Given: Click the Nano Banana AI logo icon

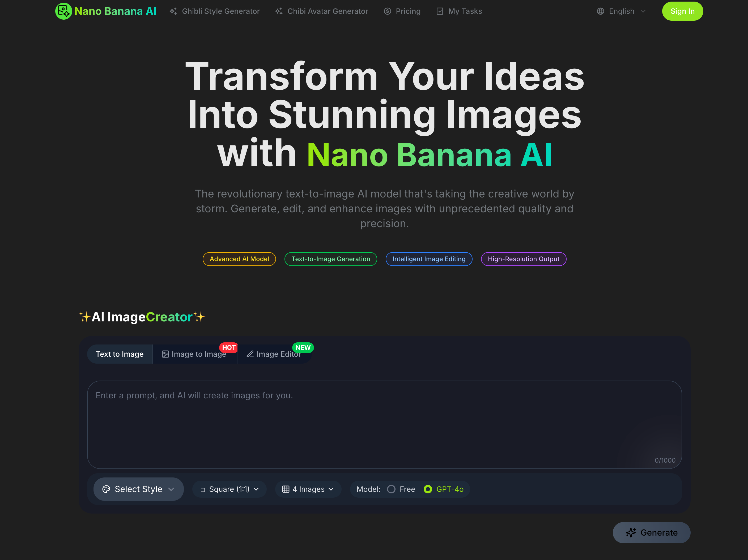Looking at the screenshot, I should [x=63, y=11].
